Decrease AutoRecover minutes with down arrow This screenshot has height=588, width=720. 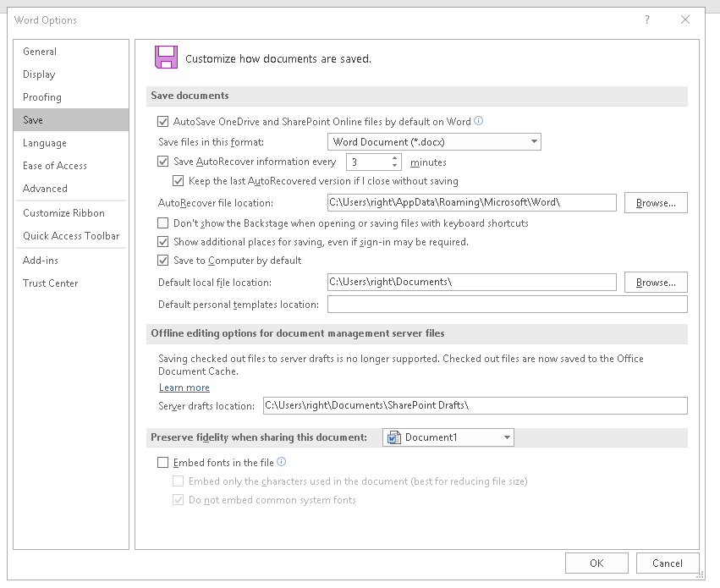click(x=395, y=166)
